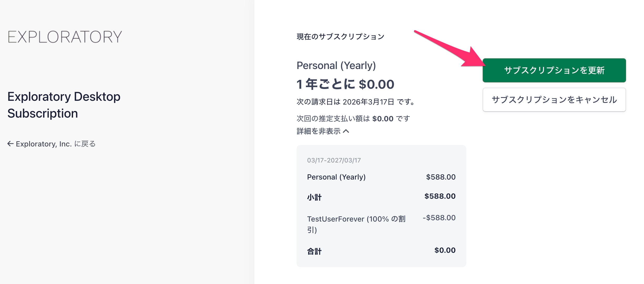Click the -$588.00 discount amount
The image size is (644, 284).
point(439,218)
